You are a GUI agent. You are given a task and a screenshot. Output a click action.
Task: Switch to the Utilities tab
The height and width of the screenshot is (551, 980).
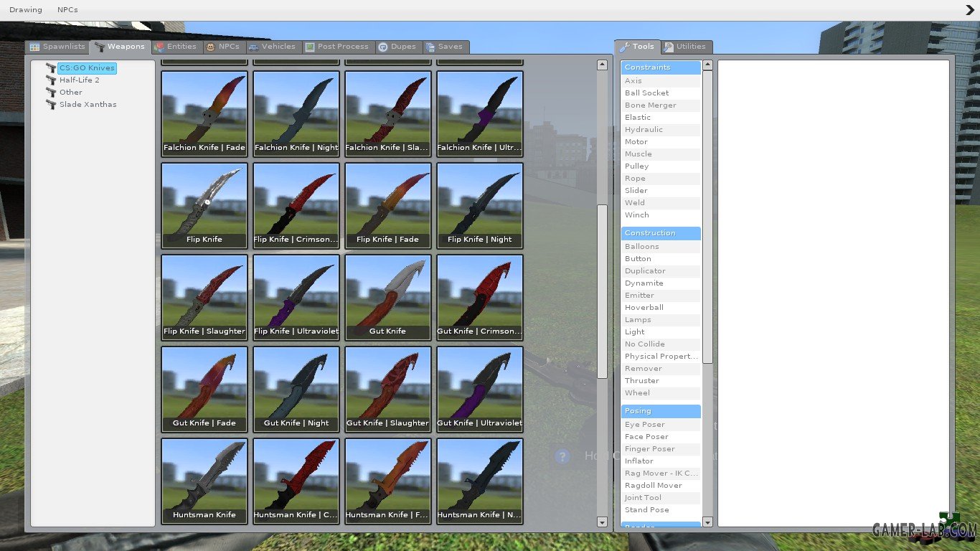click(686, 47)
